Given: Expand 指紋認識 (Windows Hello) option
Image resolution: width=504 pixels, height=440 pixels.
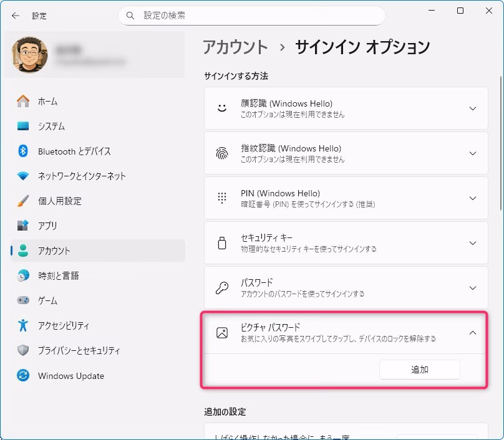Looking at the screenshot, I should (472, 153).
